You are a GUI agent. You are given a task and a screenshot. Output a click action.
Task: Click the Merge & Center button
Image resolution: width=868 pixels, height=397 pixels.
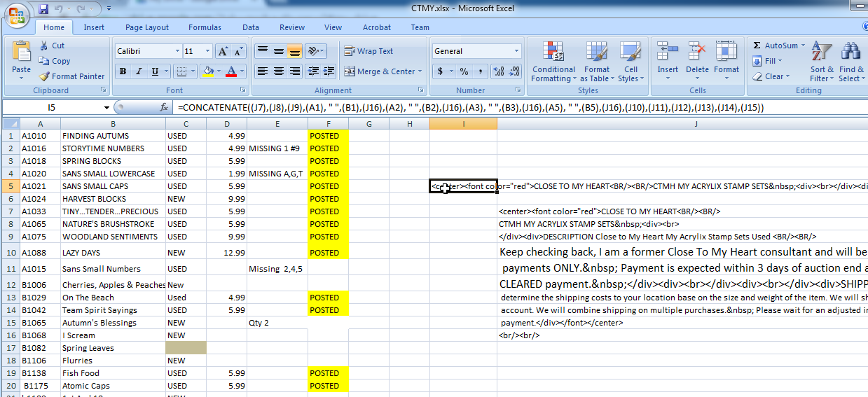click(x=379, y=71)
